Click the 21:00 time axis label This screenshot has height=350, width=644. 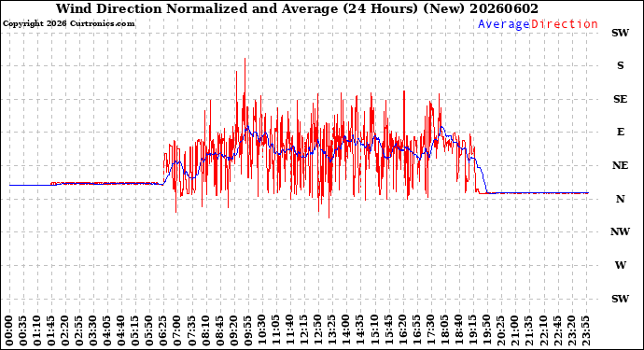(x=515, y=331)
